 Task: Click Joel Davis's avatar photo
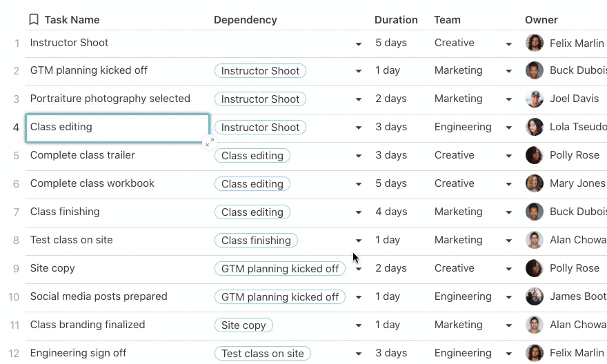[535, 99]
